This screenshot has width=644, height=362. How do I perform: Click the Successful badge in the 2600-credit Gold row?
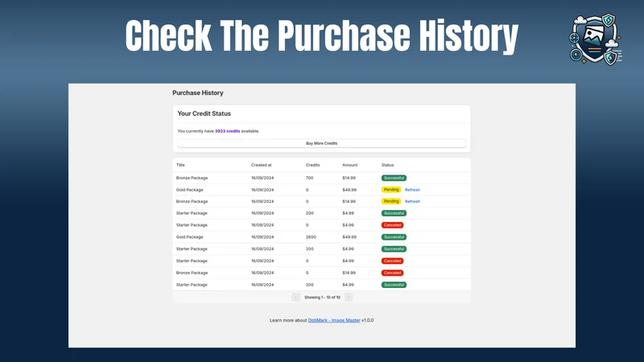coord(394,237)
